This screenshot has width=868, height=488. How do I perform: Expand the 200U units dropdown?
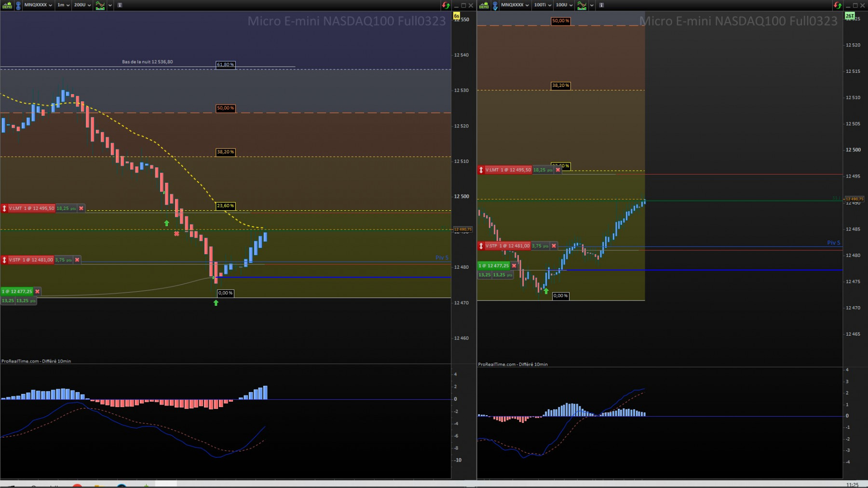click(x=82, y=5)
